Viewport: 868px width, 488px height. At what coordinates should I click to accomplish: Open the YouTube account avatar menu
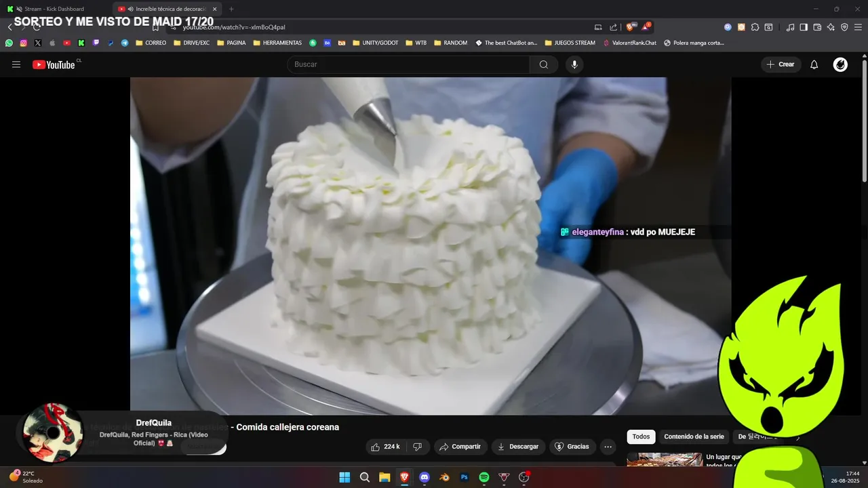pyautogui.click(x=840, y=64)
